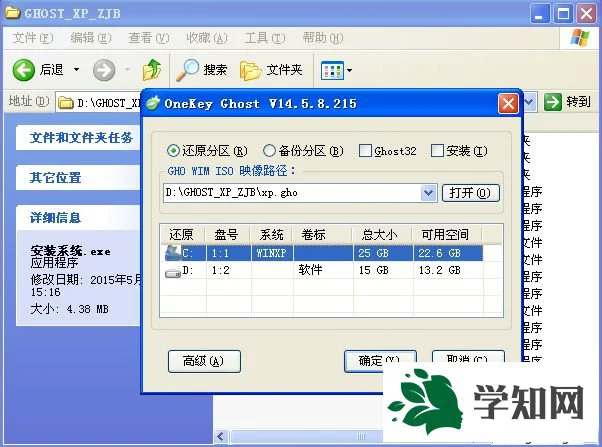The image size is (602, 447).
Task: Open the Edit (编辑) menu
Action: [91, 38]
